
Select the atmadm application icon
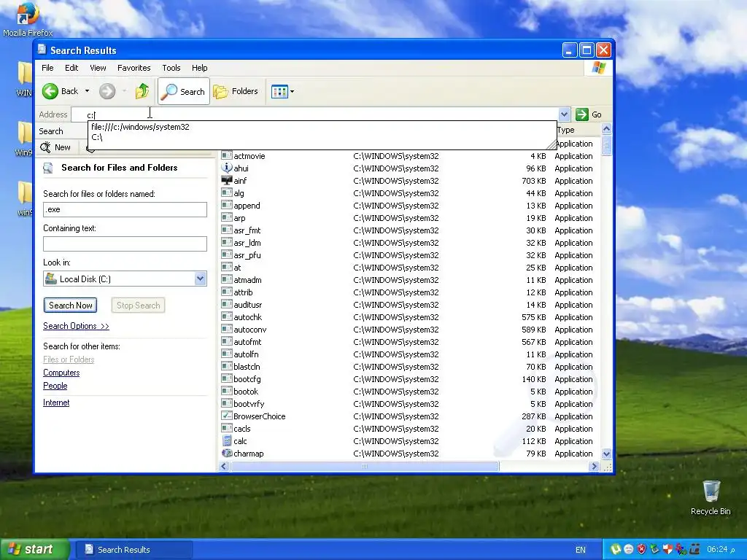[227, 279]
